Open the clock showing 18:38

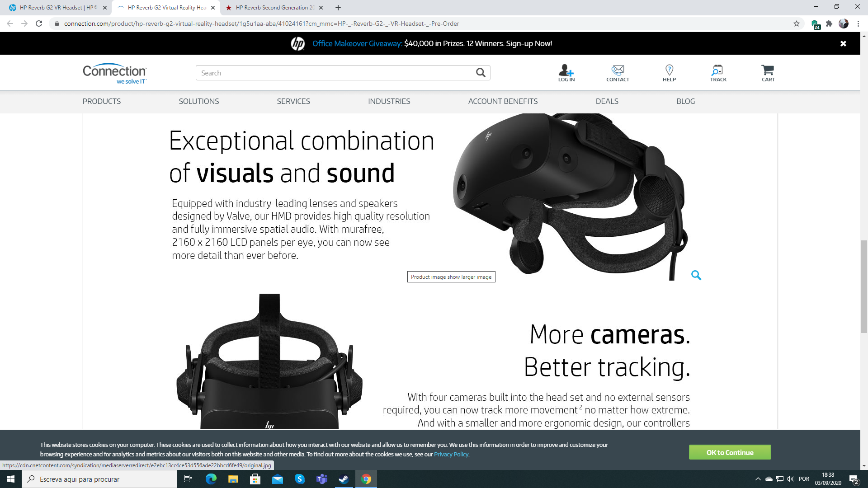click(828, 479)
